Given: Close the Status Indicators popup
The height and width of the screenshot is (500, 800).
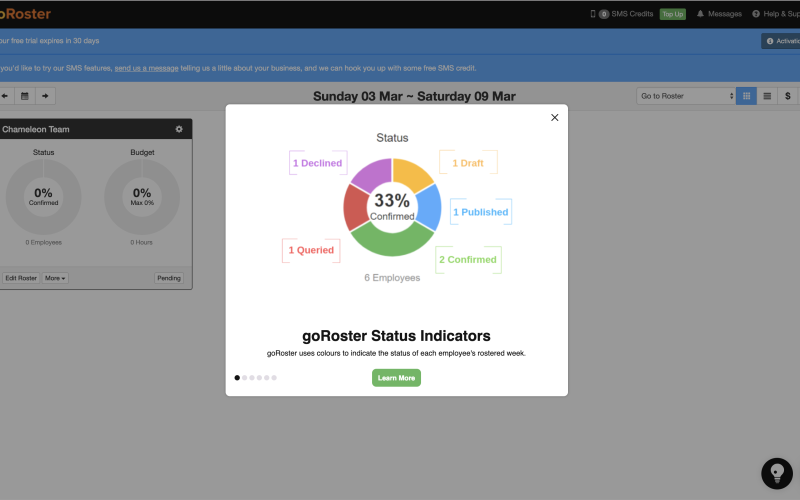Looking at the screenshot, I should (x=554, y=118).
